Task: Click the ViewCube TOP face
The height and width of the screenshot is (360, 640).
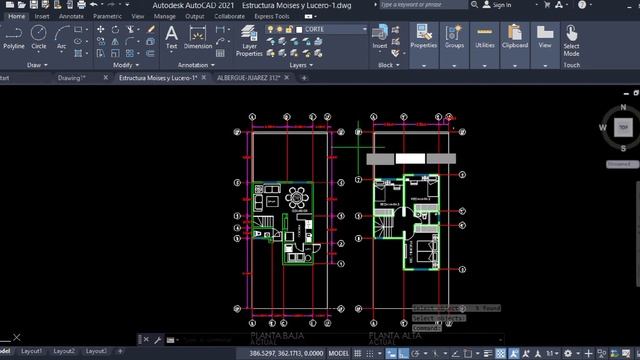Action: (x=623, y=127)
